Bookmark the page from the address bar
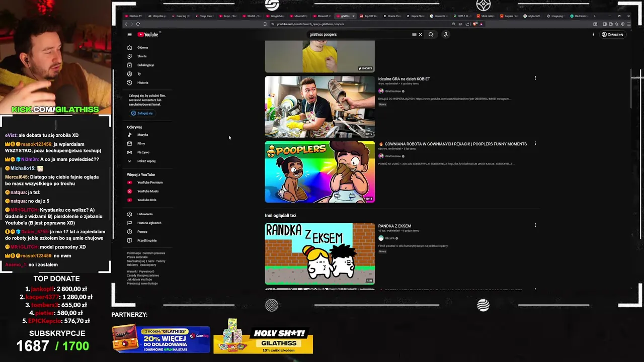 [x=265, y=24]
